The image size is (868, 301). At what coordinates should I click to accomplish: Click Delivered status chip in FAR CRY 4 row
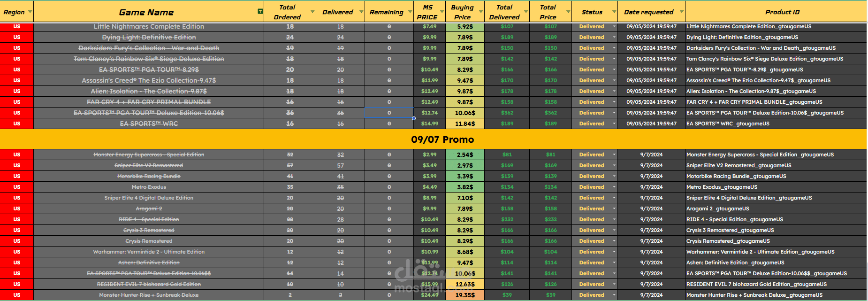(592, 102)
